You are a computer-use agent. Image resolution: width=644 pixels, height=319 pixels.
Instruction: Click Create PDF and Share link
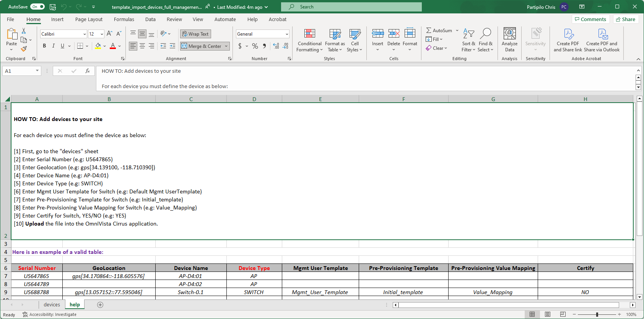pos(568,40)
